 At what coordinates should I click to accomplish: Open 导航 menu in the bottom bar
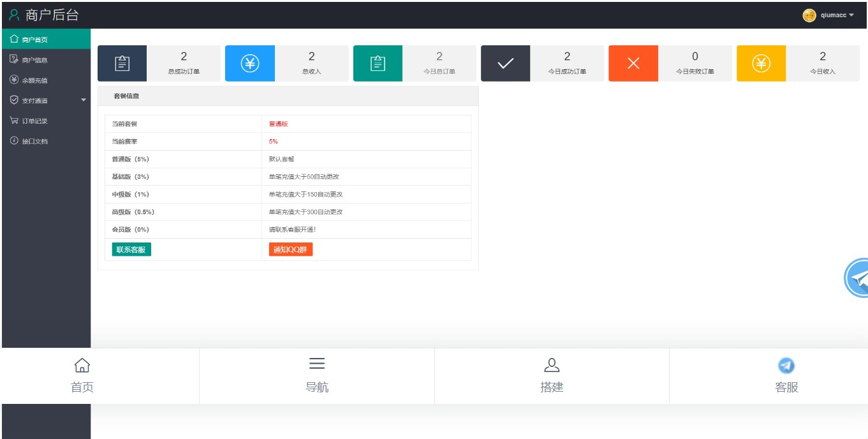pos(317,376)
